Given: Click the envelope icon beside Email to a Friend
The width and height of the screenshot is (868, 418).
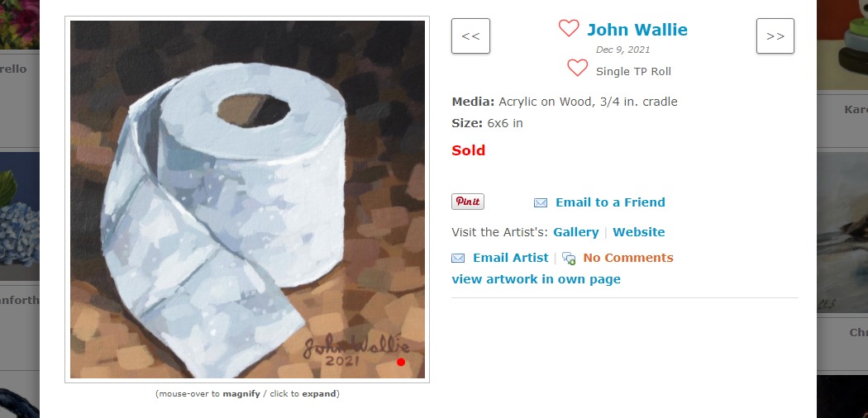Looking at the screenshot, I should (541, 203).
